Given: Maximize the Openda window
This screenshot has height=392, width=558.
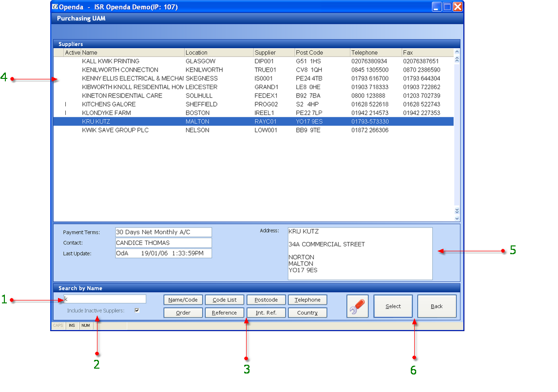Looking at the screenshot, I should (x=447, y=7).
